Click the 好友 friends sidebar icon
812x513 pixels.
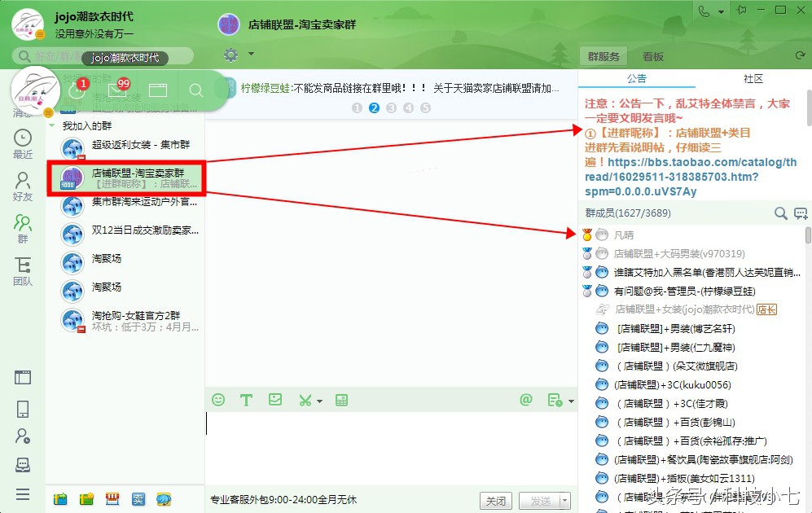22,182
